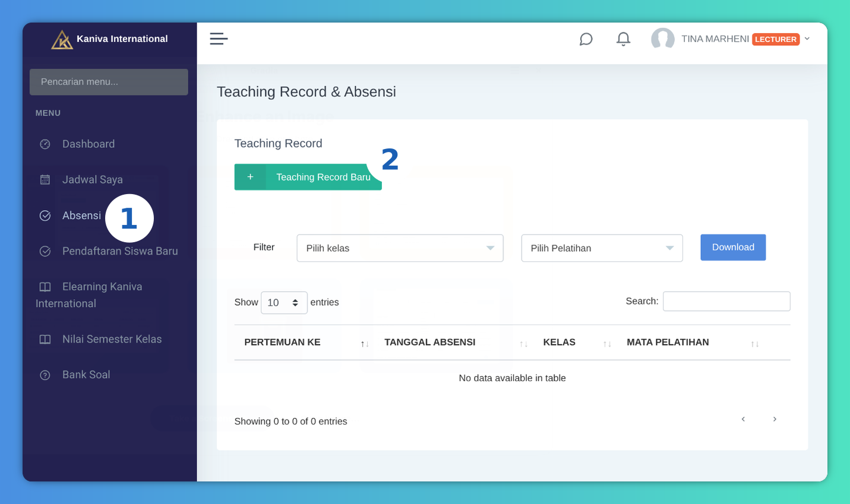Click the Teaching Record Baru button
Image resolution: width=850 pixels, height=504 pixels.
(308, 177)
